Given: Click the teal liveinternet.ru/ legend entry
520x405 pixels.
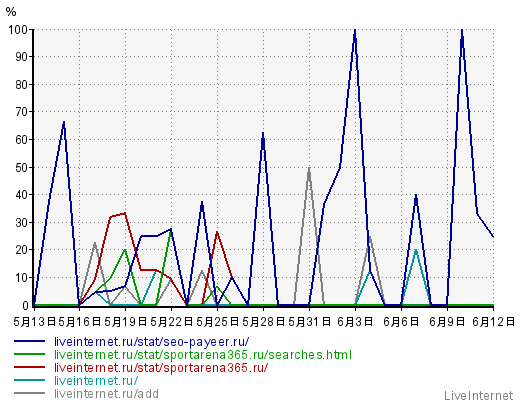Looking at the screenshot, I should point(96,381).
